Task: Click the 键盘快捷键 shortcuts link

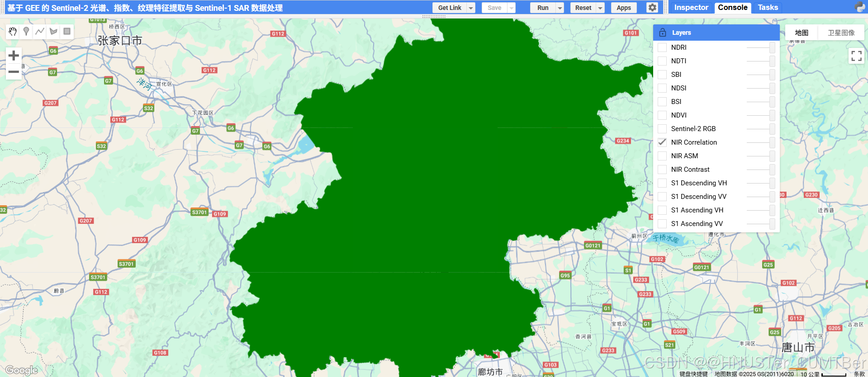Action: tap(693, 374)
